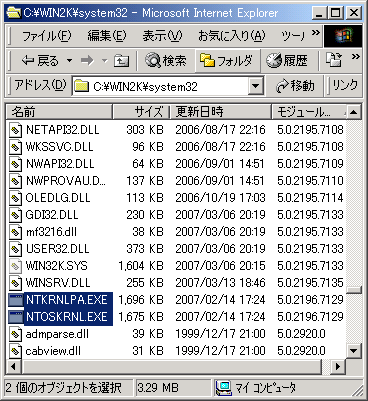This screenshot has width=368, height=401.
Task: Click the file name NETAPI32.DLL
Action: pyautogui.click(x=63, y=130)
